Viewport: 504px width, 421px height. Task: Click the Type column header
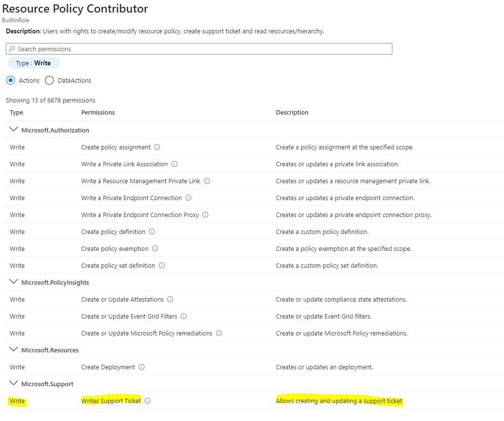pyautogui.click(x=16, y=113)
